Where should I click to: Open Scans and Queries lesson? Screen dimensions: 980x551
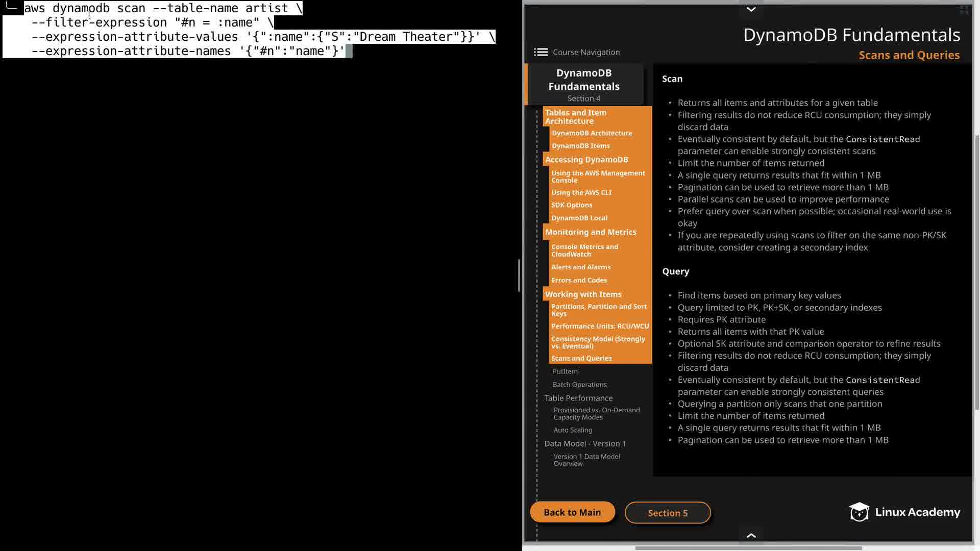click(x=581, y=358)
